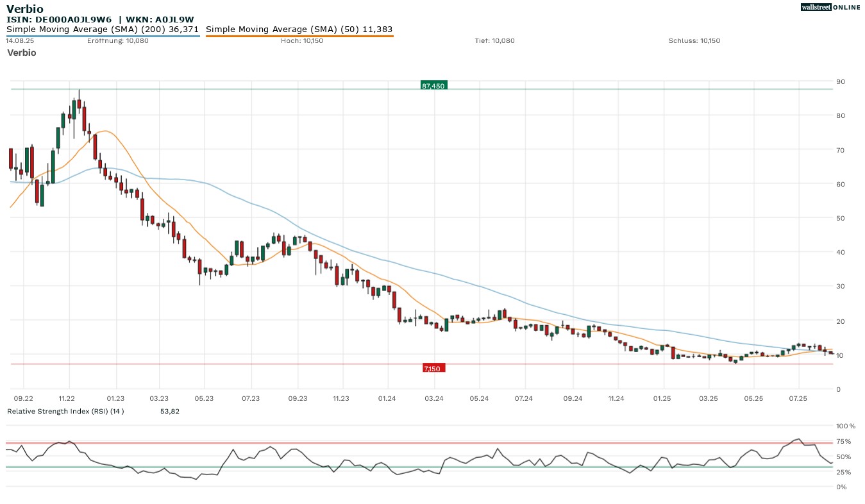Select the SMA (200) 36,371 legend entry

(103, 29)
